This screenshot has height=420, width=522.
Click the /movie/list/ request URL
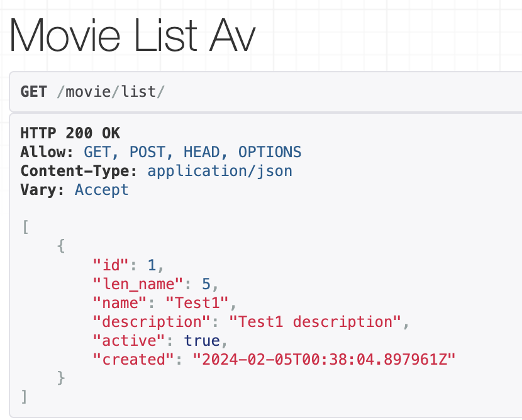[x=111, y=92]
